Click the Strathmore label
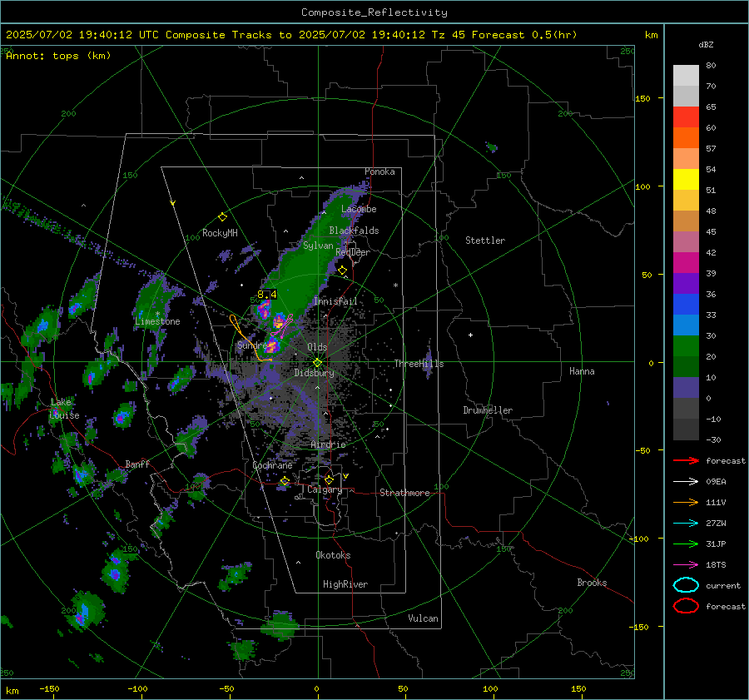Image resolution: width=749 pixels, height=700 pixels. pos(404,493)
